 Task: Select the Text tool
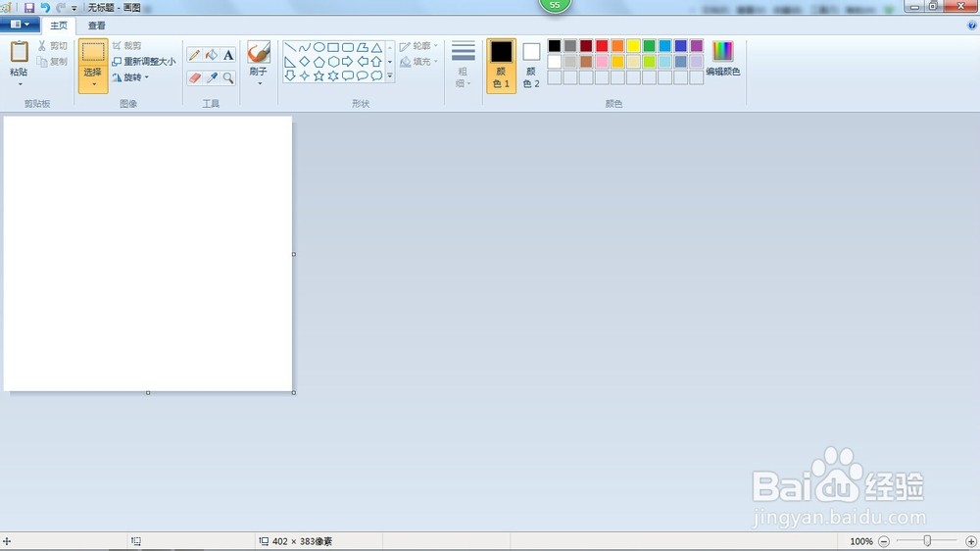tap(228, 55)
